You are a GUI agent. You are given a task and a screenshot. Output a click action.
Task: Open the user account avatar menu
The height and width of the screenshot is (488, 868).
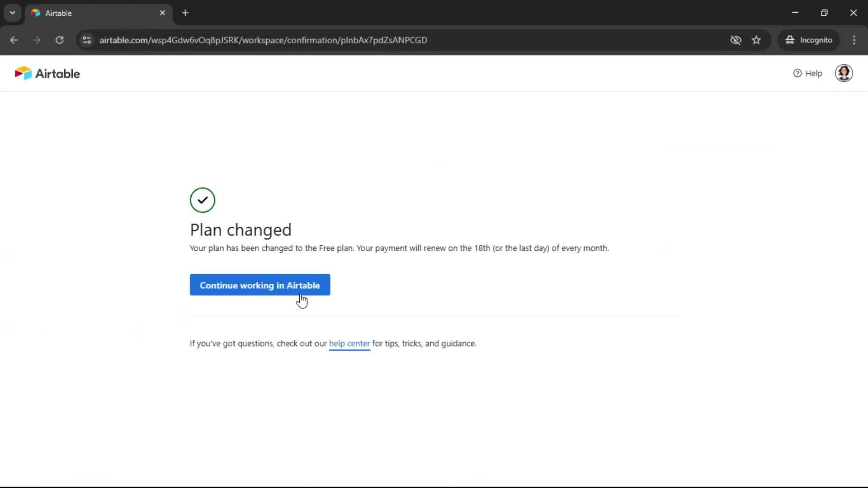tap(844, 73)
